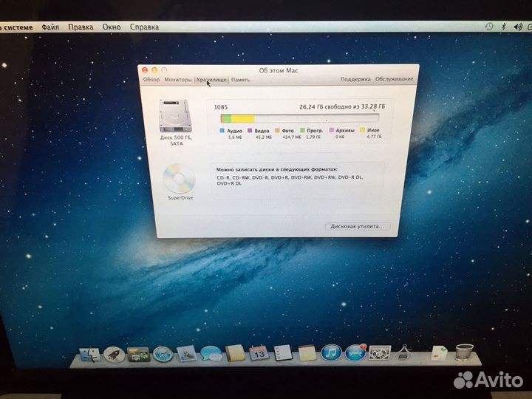Screen dimensions: 532x399
Task: Click the 1,79 ГБ Прогр. value
Action: pos(313,137)
